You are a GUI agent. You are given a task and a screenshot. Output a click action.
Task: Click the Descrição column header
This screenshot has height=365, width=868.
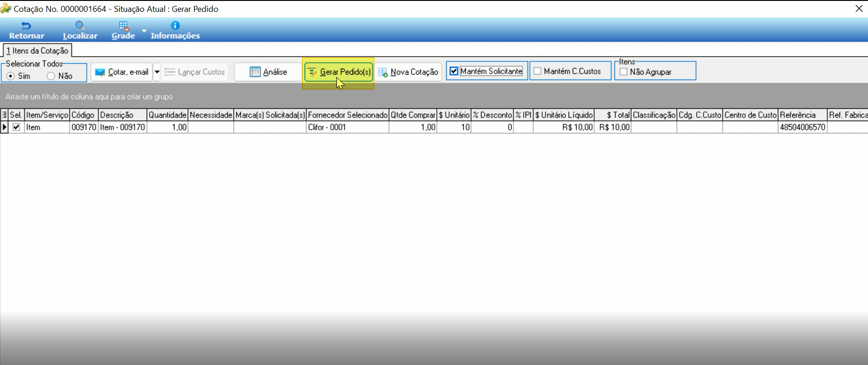123,115
